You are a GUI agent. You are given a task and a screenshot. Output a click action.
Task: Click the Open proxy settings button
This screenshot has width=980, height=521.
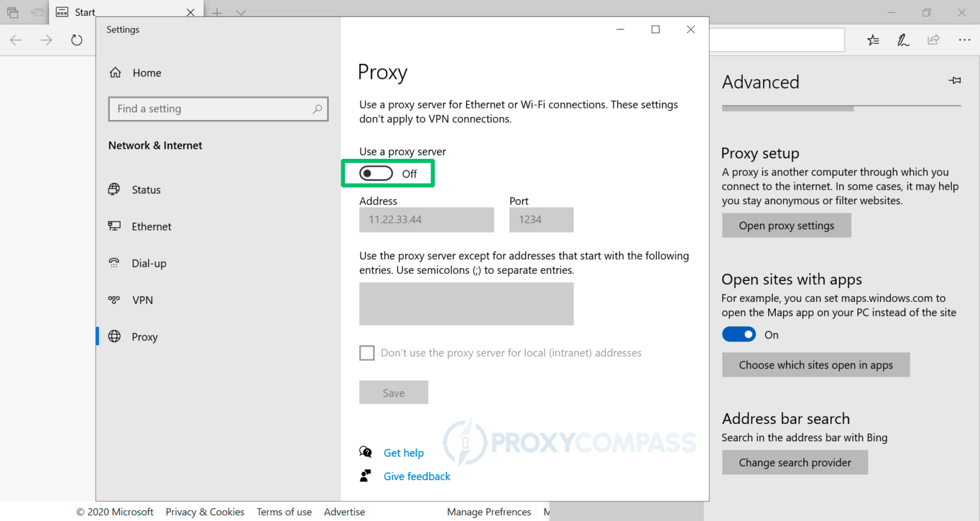coord(786,225)
